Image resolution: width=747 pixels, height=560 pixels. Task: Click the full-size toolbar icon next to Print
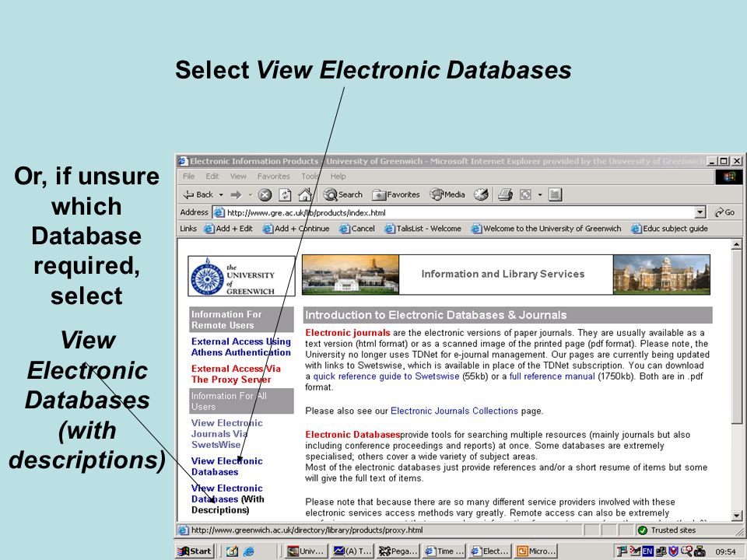[x=525, y=194]
